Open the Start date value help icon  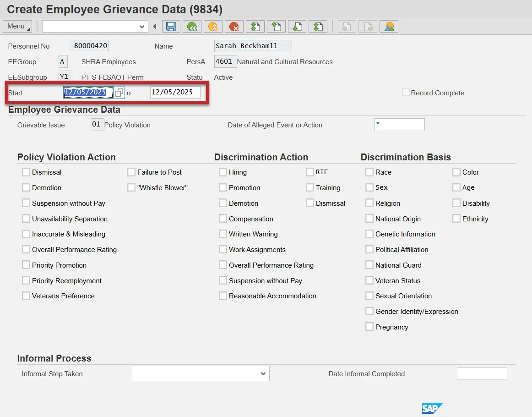(119, 93)
